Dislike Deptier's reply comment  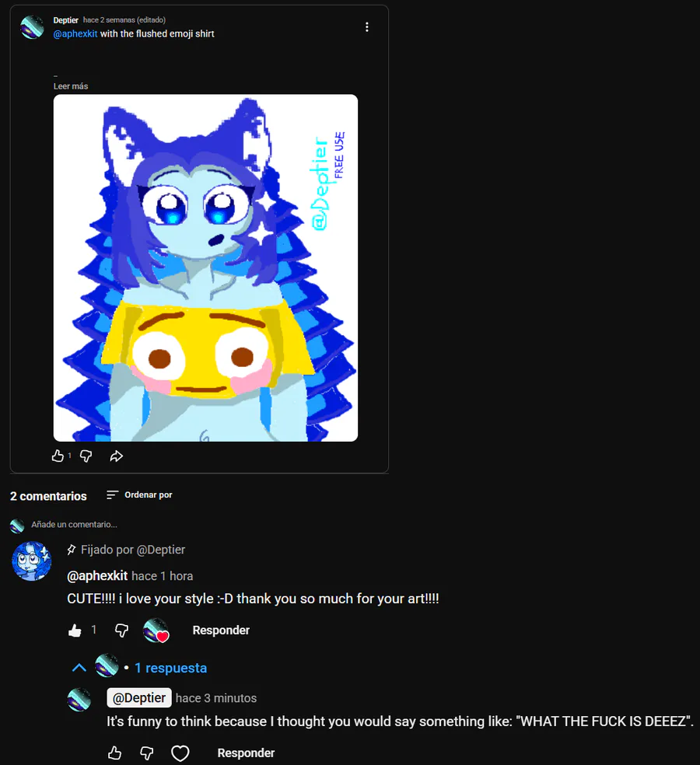147,753
